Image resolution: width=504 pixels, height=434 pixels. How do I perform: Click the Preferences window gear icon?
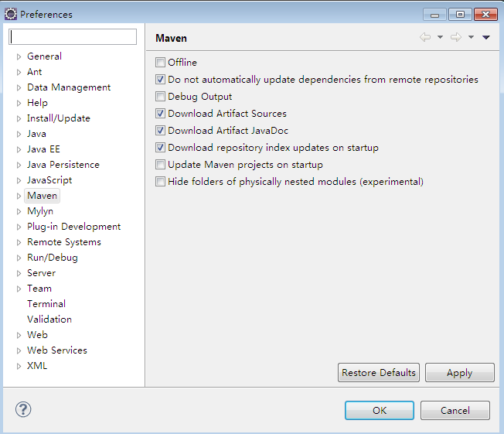click(11, 14)
